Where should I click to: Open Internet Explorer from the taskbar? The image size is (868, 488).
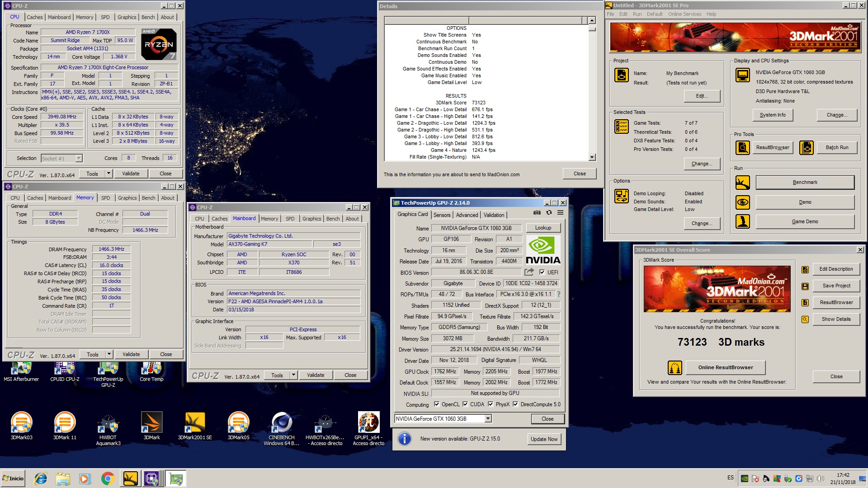[41, 479]
